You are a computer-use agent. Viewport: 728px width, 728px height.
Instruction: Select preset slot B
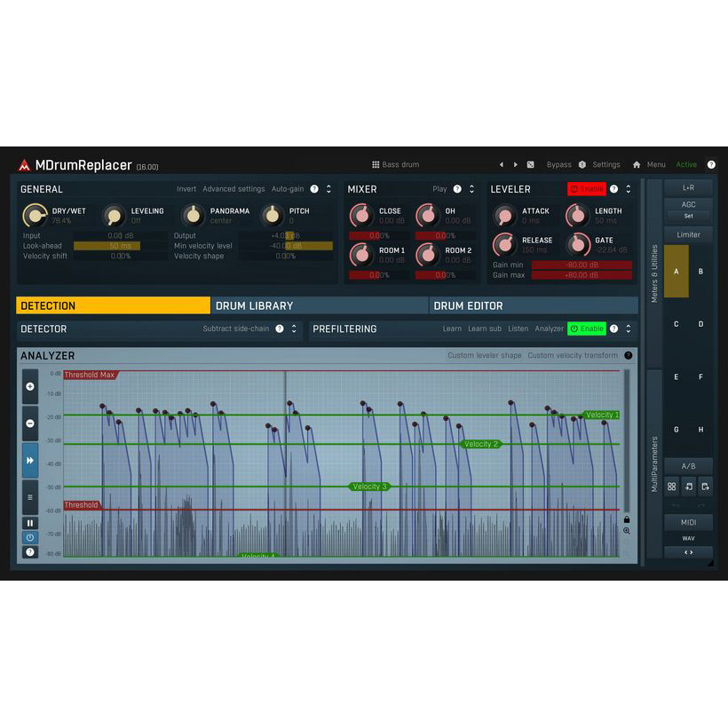pyautogui.click(x=700, y=271)
